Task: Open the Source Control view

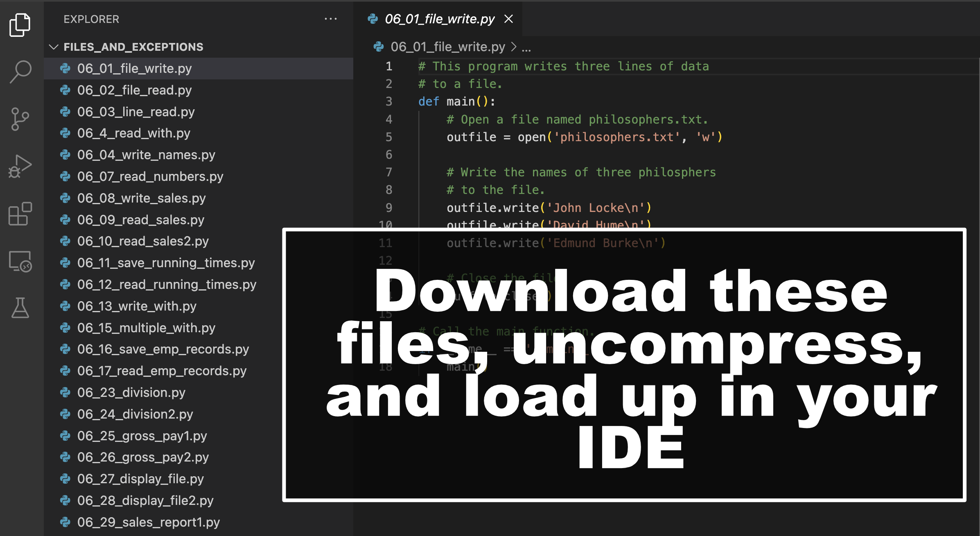Action: coord(20,119)
